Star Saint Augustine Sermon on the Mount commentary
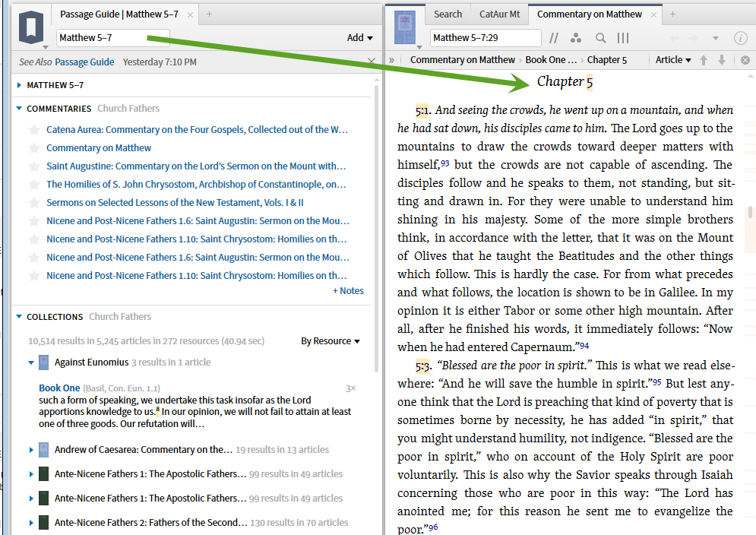Screen dimensions: 756x535 [x=34, y=166]
